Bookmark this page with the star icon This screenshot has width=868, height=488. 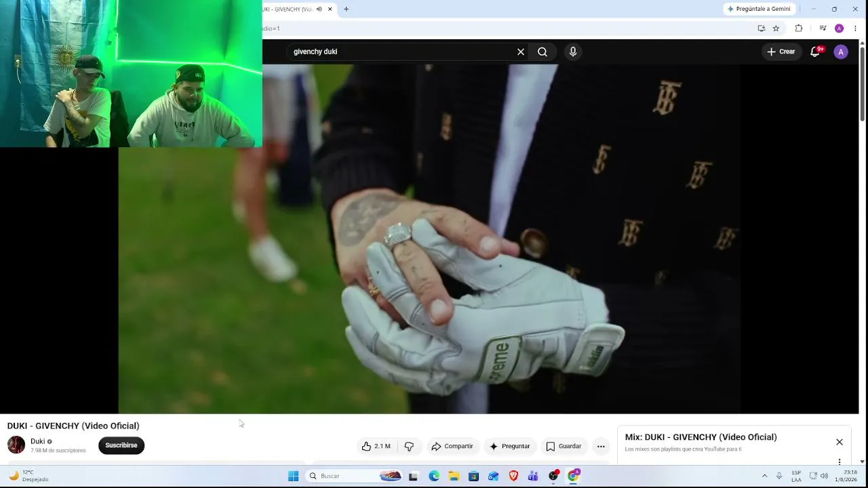776,28
